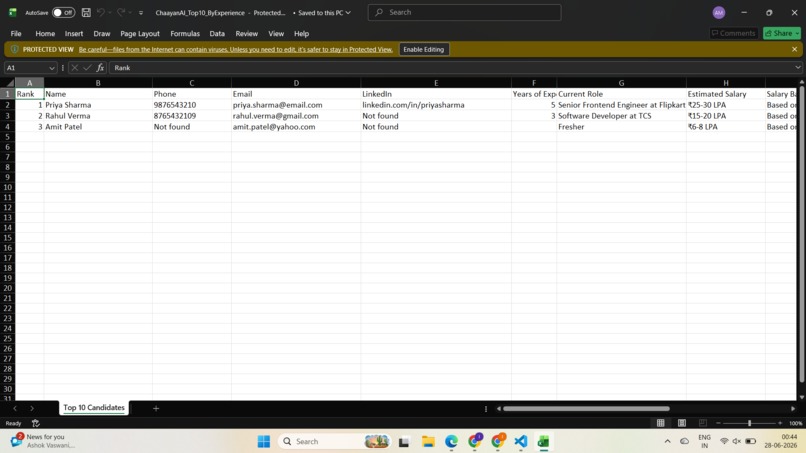Image resolution: width=806 pixels, height=453 pixels.
Task: Open the Review tab
Action: (247, 33)
